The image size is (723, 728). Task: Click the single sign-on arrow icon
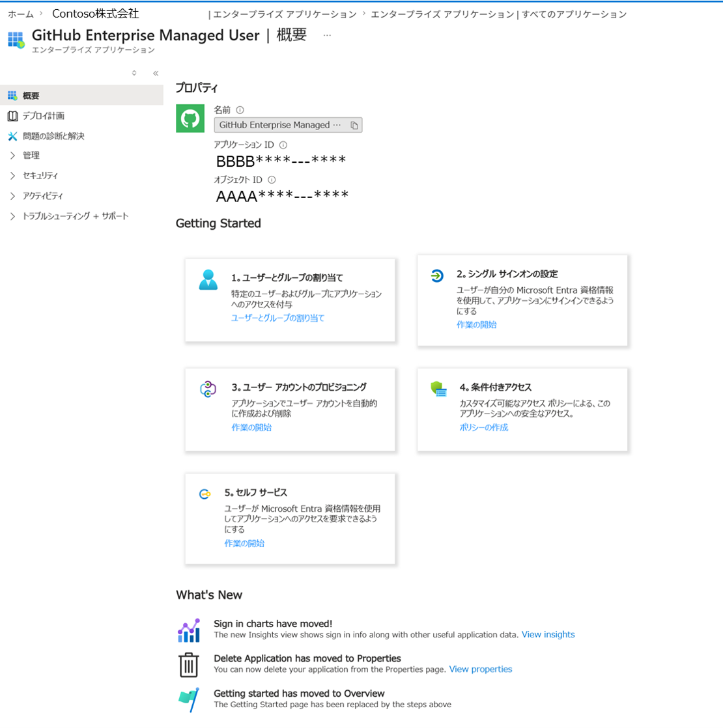[x=436, y=276]
